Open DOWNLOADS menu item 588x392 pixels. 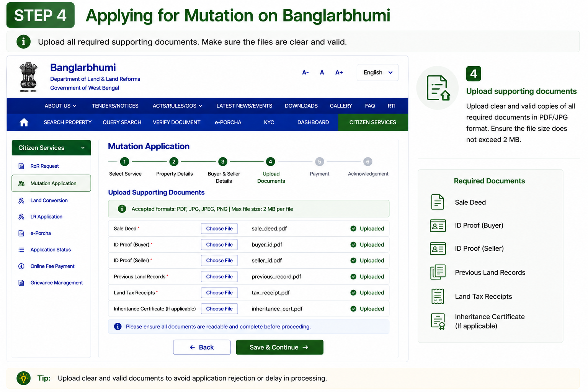click(301, 106)
